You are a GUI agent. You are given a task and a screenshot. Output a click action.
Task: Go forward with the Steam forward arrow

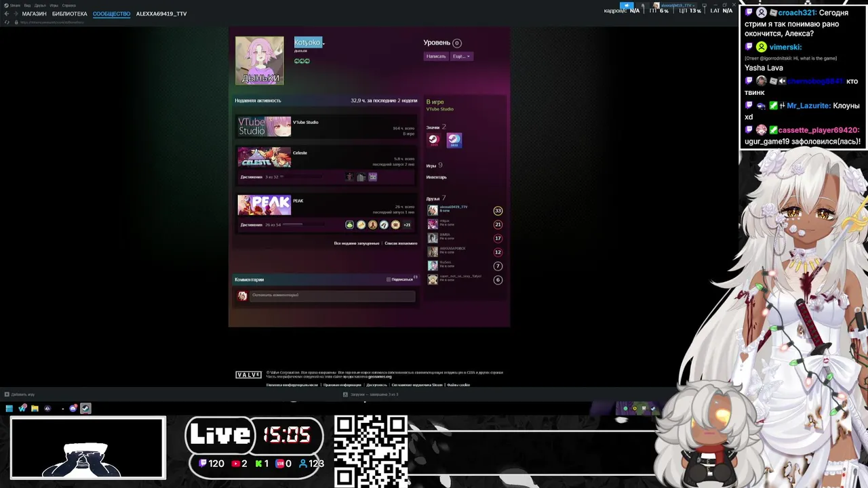pyautogui.click(x=16, y=14)
